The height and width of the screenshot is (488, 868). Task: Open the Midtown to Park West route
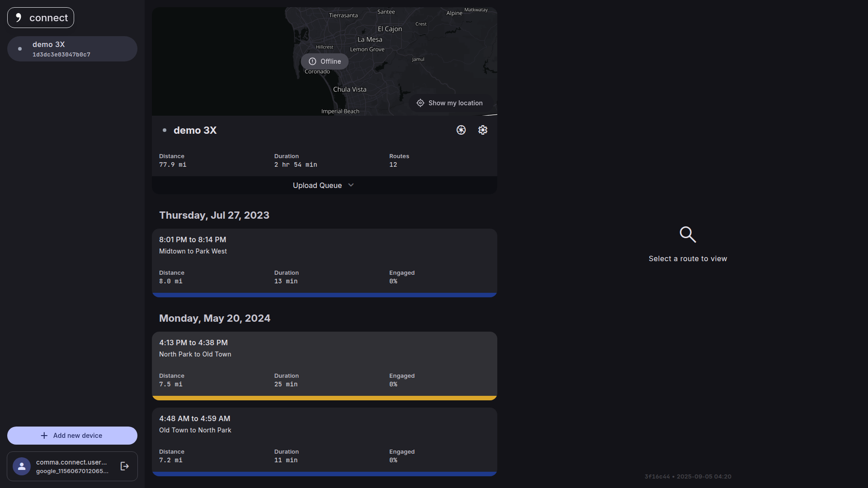(324, 260)
